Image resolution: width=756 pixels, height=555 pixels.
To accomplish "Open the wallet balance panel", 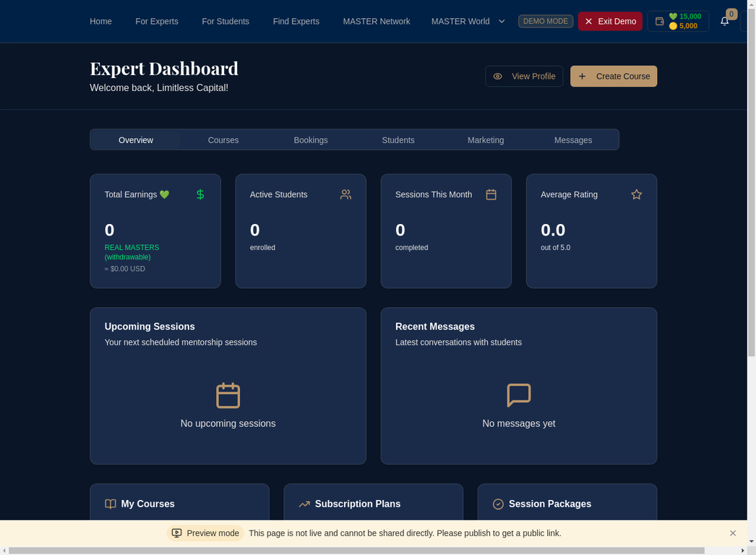I will point(677,21).
